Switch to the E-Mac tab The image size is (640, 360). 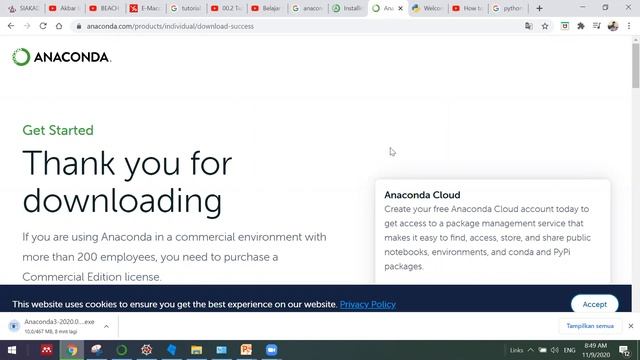coord(145,8)
